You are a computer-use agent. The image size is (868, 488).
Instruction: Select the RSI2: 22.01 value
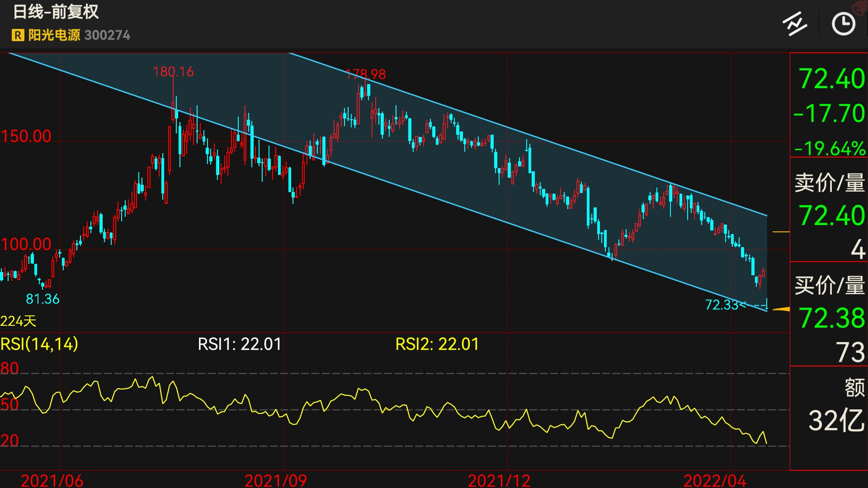(x=437, y=344)
